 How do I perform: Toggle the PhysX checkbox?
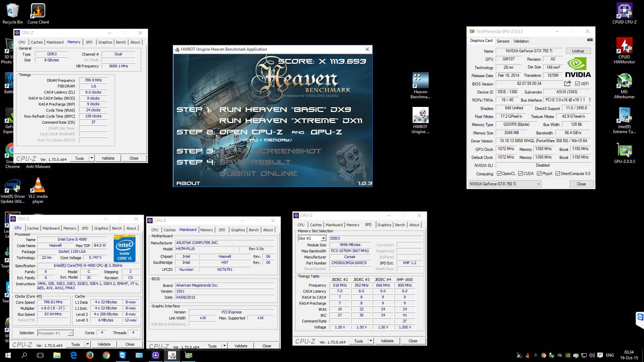point(539,174)
